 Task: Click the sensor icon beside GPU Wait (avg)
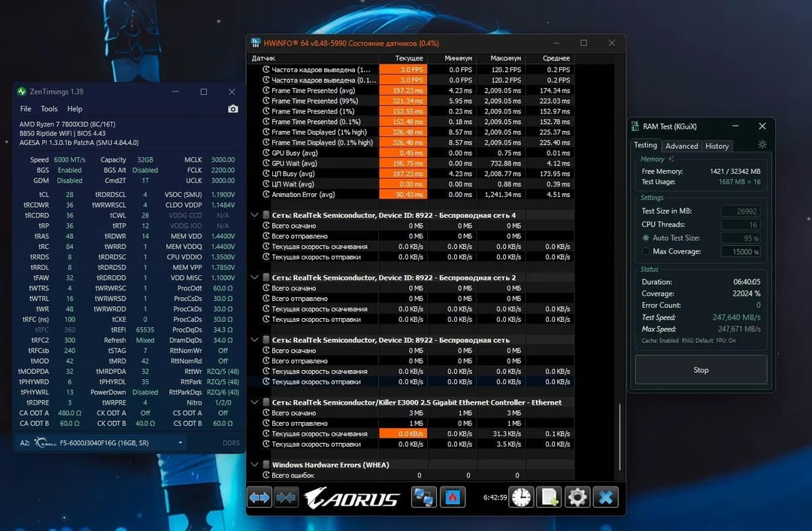coord(266,163)
